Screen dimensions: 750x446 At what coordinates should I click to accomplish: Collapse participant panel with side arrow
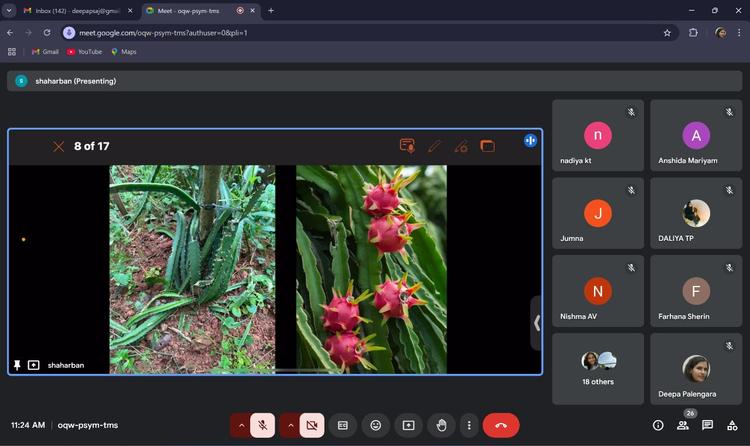[x=537, y=322]
